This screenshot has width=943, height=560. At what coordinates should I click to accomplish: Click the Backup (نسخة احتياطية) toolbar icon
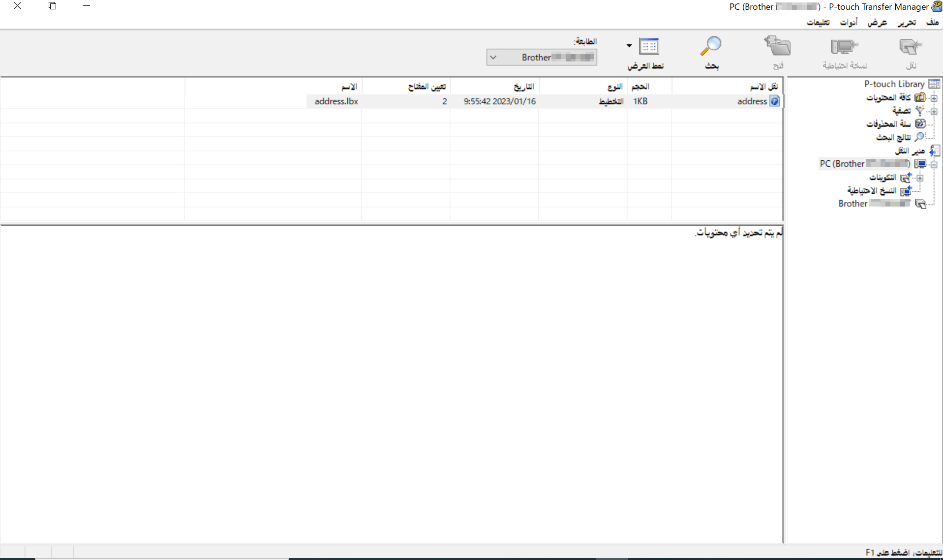[844, 47]
